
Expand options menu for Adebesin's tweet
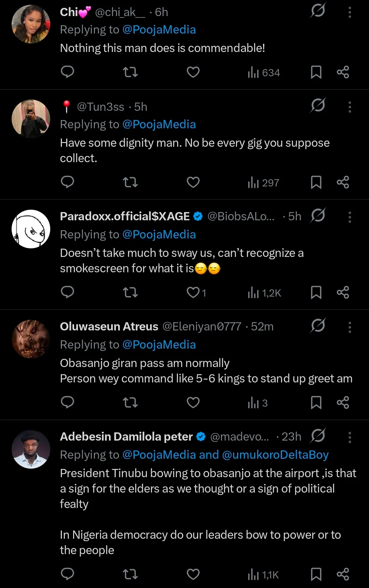coord(350,437)
